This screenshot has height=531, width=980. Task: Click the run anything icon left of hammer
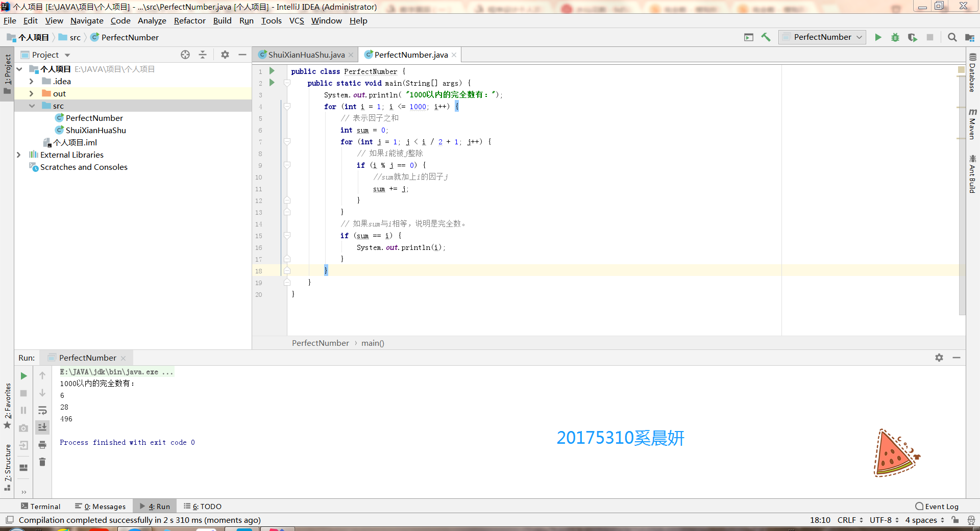click(x=749, y=37)
